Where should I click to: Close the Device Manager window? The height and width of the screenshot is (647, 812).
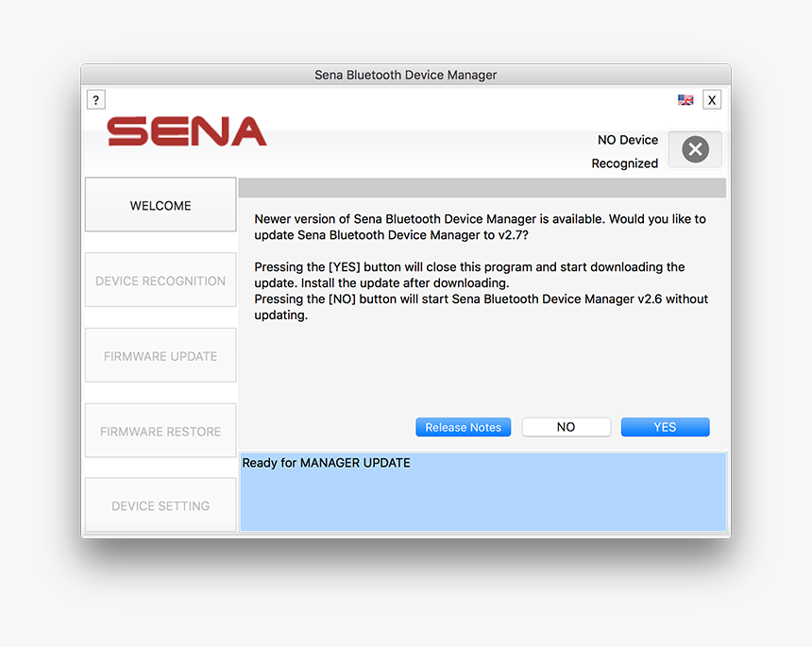click(x=712, y=99)
